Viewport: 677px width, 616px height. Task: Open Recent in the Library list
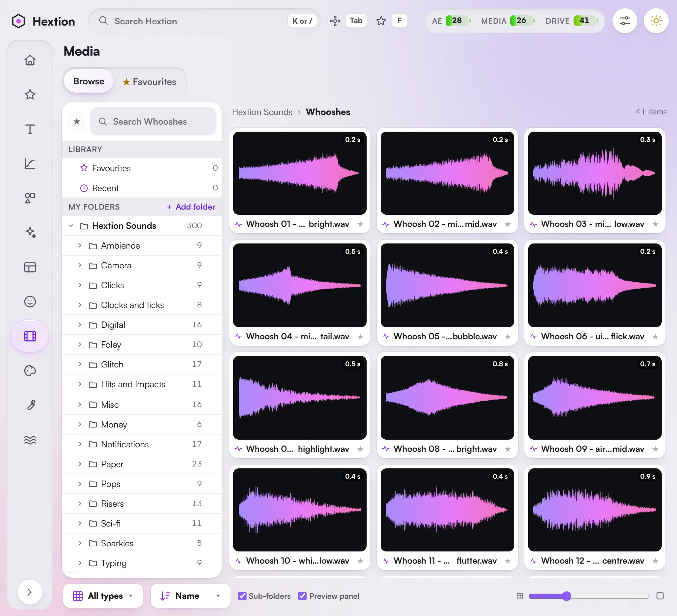click(142, 188)
